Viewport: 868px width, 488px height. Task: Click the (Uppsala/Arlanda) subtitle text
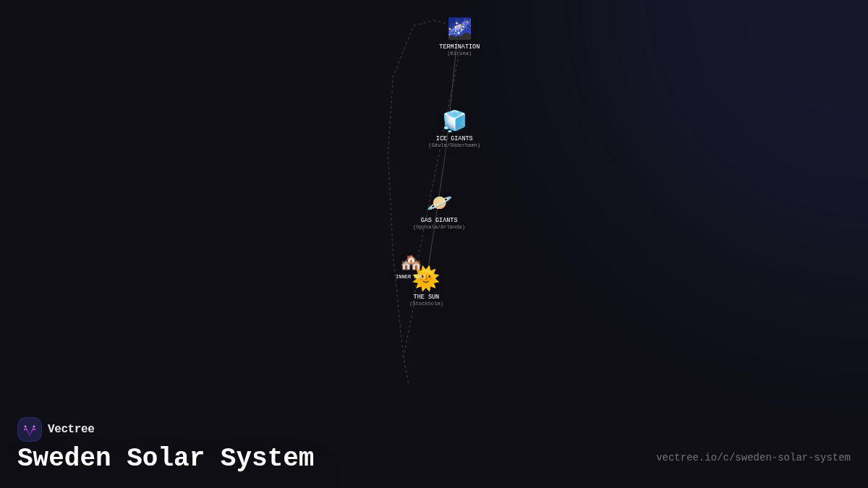(438, 226)
